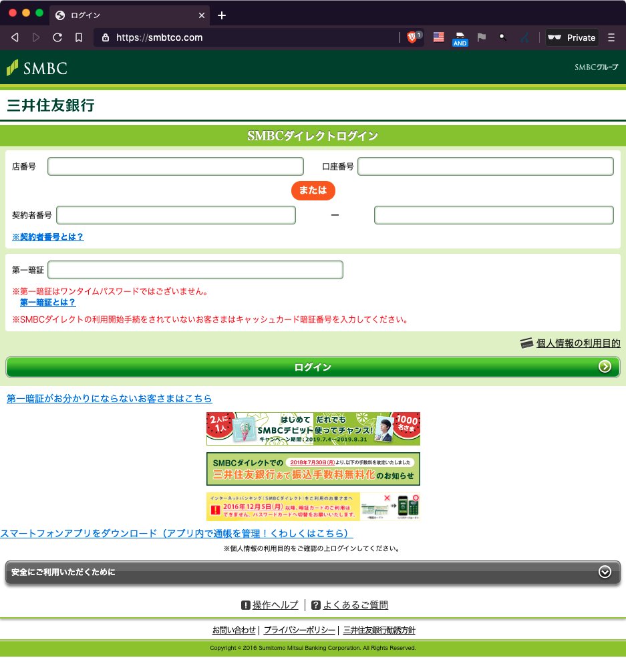Open a new tab with plus button
Viewport: 626px width, 672px height.
pyautogui.click(x=222, y=15)
